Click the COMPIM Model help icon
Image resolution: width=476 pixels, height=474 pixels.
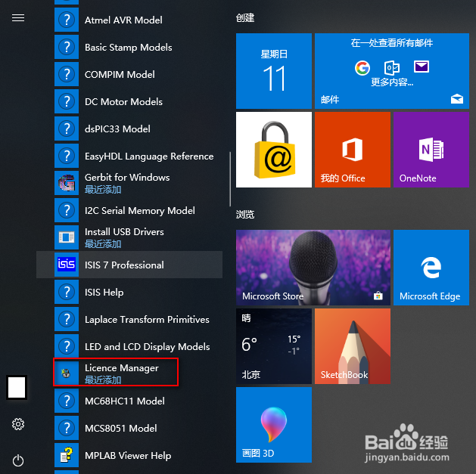coord(67,74)
